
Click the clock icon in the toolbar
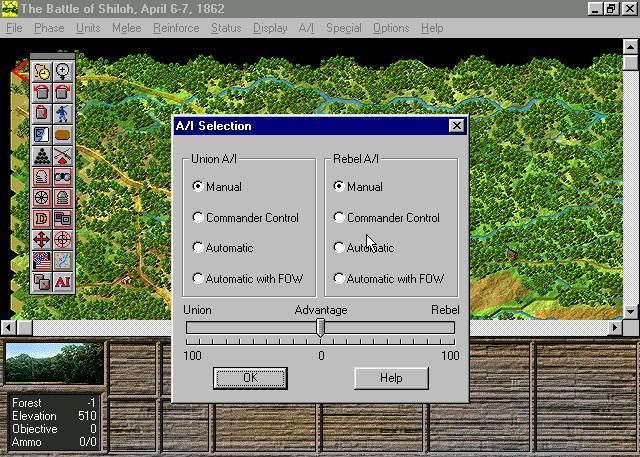(42, 71)
